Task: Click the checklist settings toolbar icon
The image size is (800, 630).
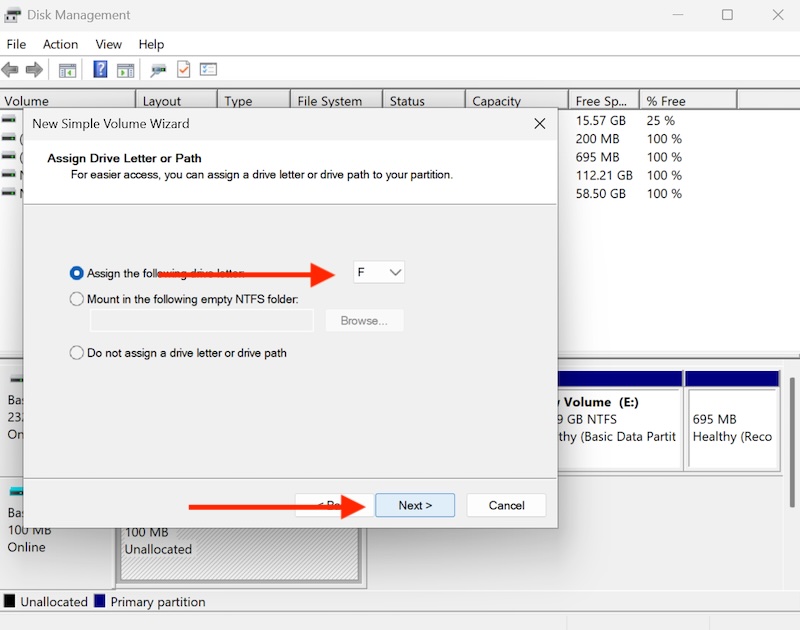Action: coord(208,70)
